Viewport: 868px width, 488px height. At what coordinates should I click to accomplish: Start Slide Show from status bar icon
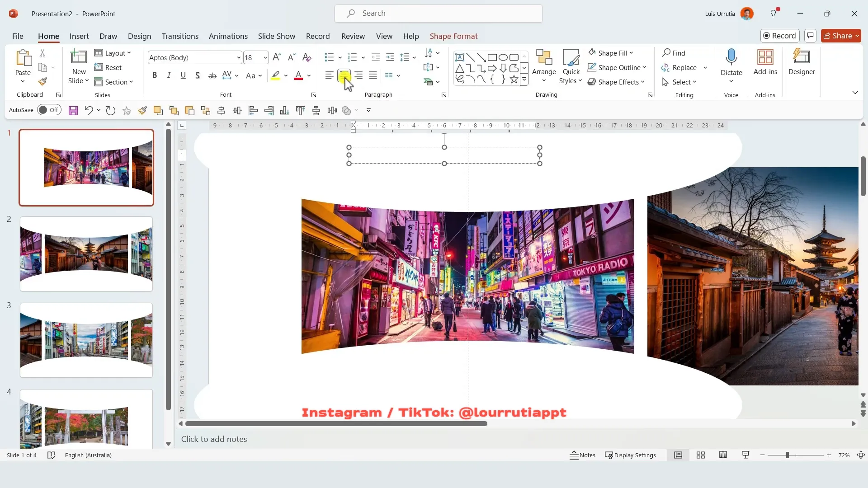[745, 455]
